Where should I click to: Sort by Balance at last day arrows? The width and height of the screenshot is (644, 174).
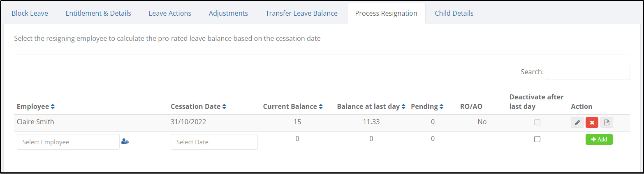(403, 107)
